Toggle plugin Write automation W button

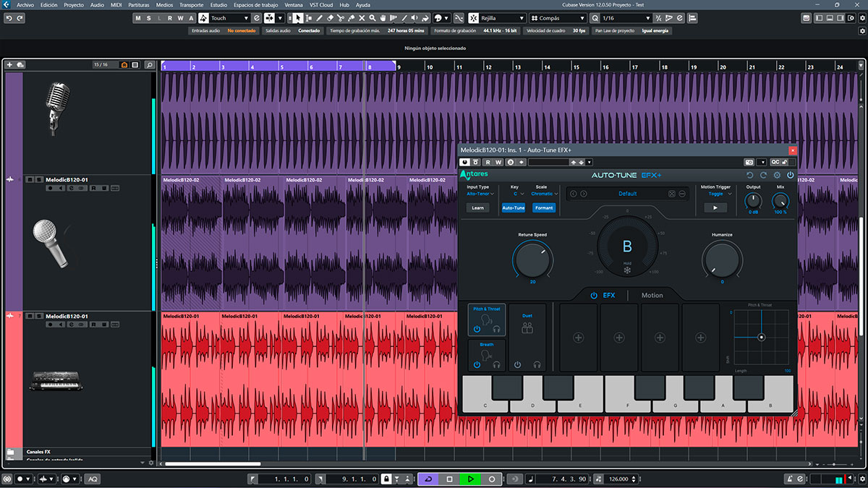point(498,162)
